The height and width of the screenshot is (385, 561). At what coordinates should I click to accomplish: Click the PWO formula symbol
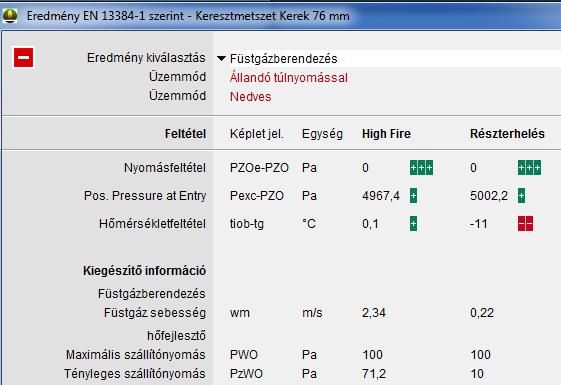244,355
